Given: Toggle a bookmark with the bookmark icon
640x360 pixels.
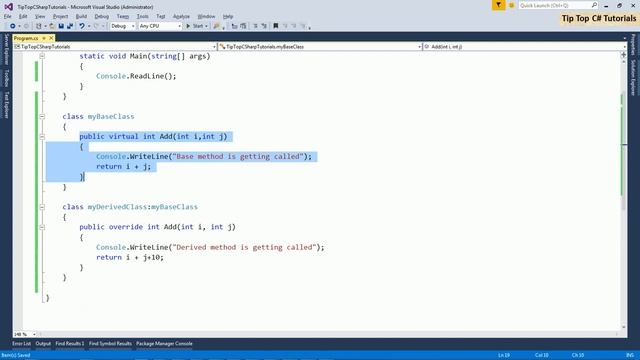Looking at the screenshot, I should pos(276,26).
